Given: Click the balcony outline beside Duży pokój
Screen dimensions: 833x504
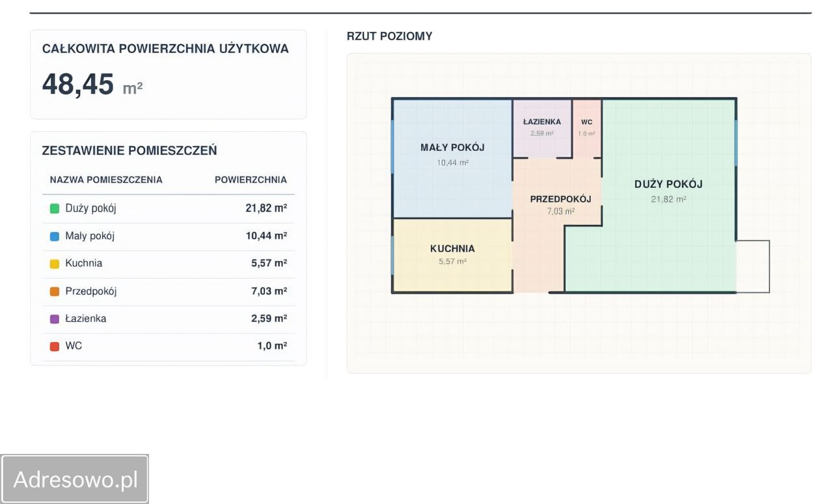Looking at the screenshot, I should coord(753,267).
